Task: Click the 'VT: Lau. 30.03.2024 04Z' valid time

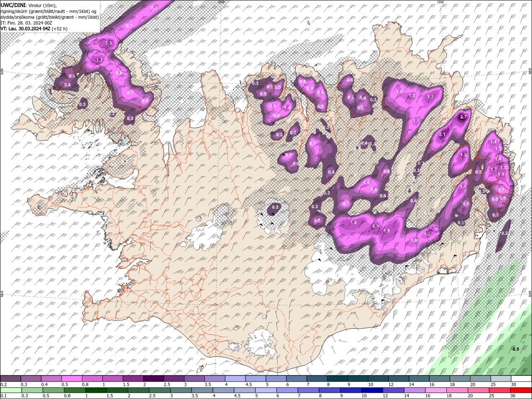Action: pos(25,29)
